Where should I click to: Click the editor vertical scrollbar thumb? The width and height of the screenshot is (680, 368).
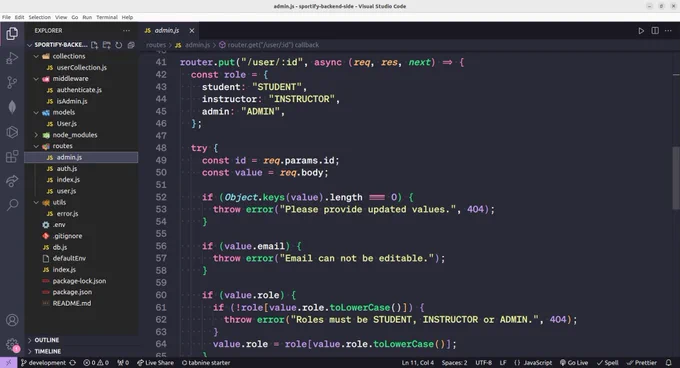click(676, 177)
